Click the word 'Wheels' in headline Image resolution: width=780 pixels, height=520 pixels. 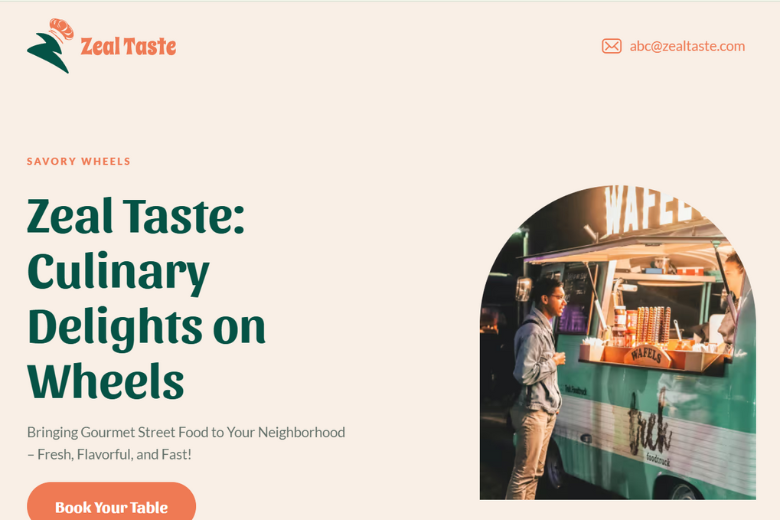pos(105,381)
